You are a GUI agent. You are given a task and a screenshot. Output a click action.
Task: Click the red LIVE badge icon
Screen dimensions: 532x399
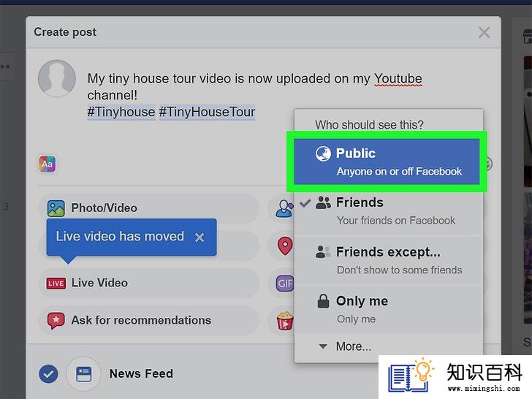[56, 284]
